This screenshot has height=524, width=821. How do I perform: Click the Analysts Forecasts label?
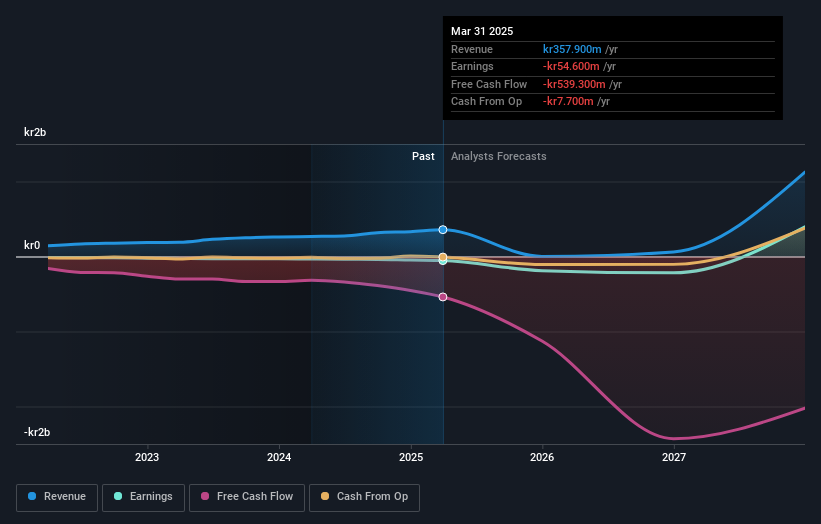pos(498,156)
